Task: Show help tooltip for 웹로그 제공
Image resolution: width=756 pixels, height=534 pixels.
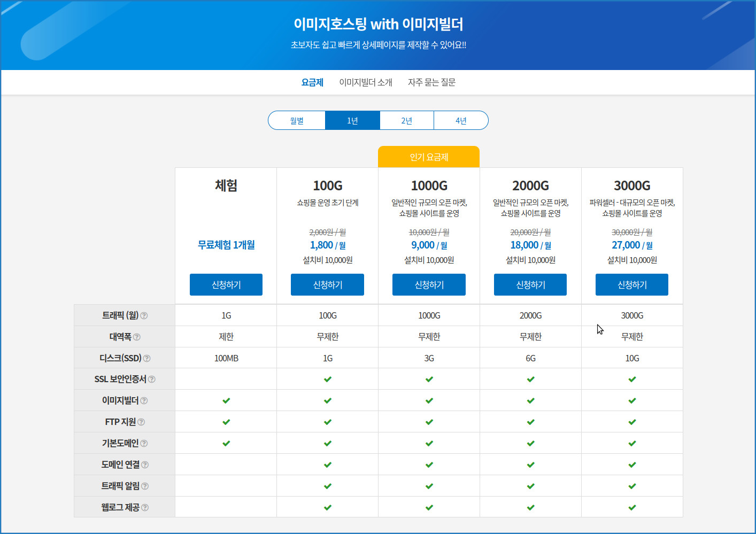Action: (x=145, y=508)
